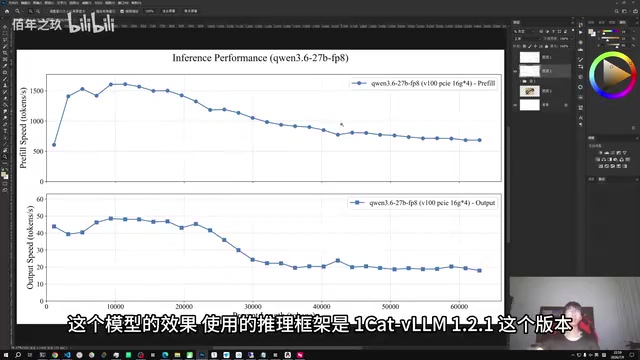Click the Fill Screen button
This screenshot has height=360, width=640.
[x=191, y=11]
